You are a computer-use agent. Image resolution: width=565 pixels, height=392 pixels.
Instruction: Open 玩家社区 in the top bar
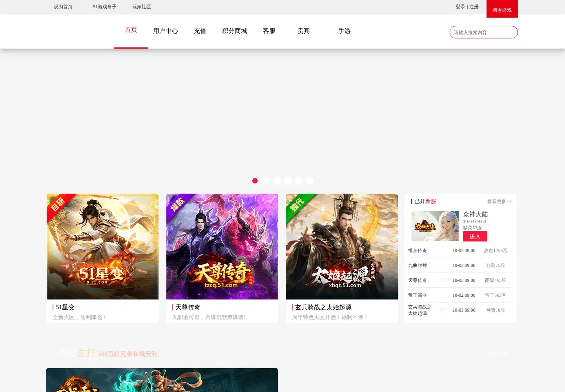(x=141, y=7)
